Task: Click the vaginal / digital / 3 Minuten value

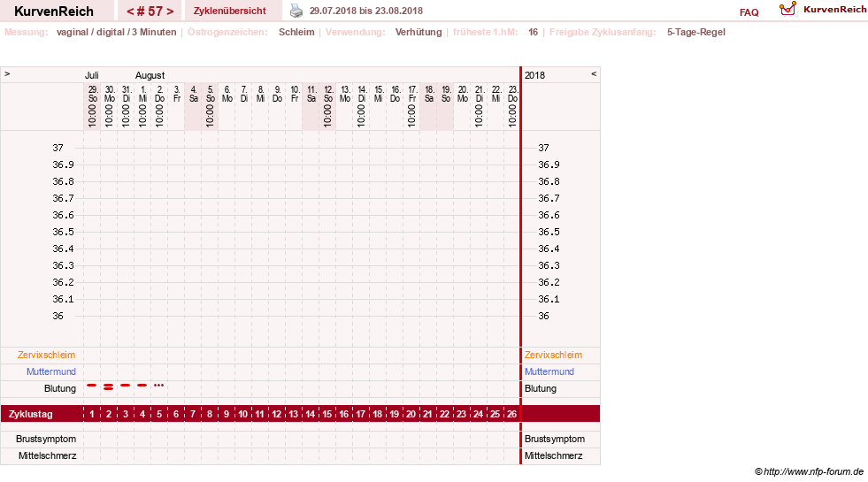Action: [x=116, y=32]
